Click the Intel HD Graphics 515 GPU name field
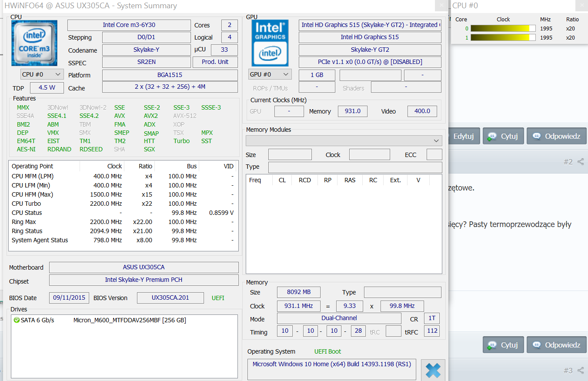 click(370, 37)
